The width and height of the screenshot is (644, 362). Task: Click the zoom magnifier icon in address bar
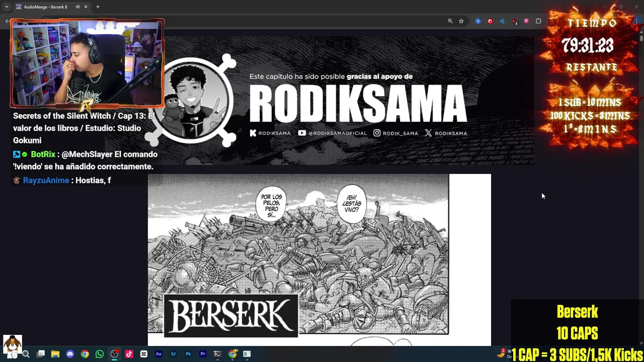pos(450,21)
